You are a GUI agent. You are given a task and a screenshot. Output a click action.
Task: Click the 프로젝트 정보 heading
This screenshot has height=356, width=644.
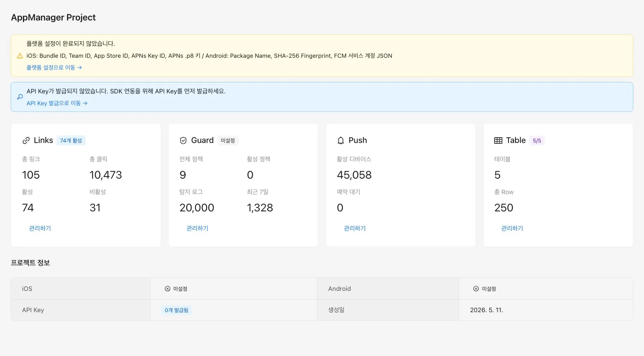(30, 263)
